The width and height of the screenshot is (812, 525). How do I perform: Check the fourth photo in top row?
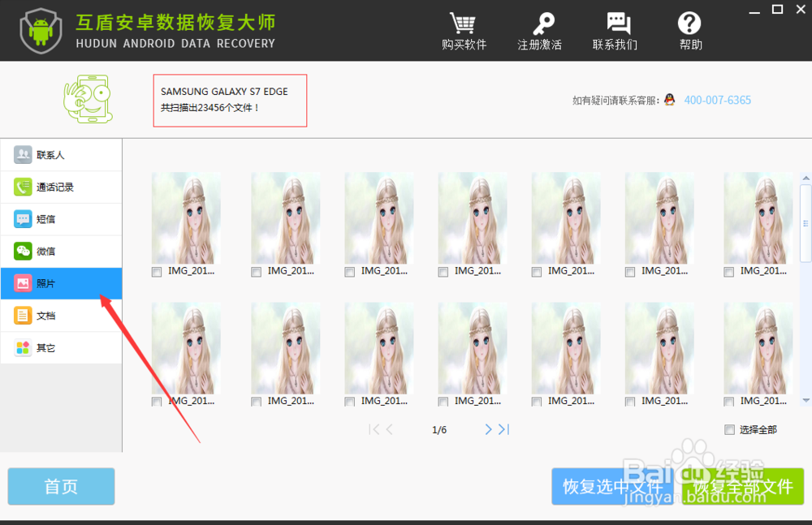click(443, 272)
